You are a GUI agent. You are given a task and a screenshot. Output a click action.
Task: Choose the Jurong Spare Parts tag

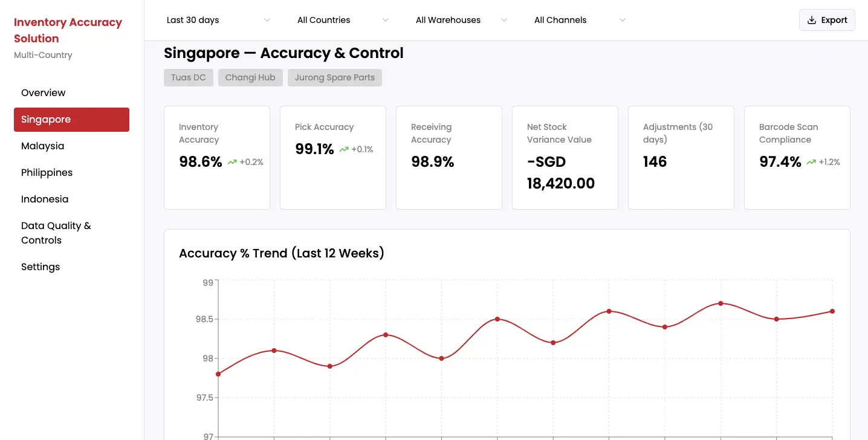coord(334,77)
